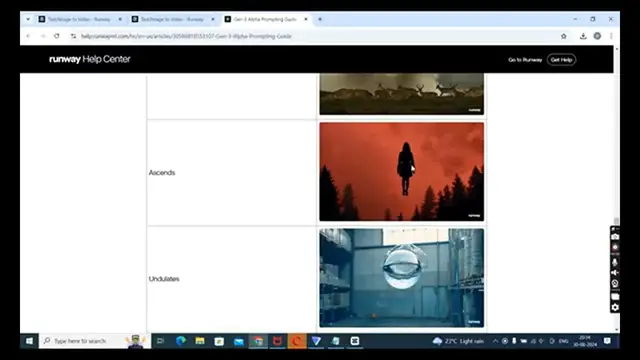Click the browser back arrow
This screenshot has height=360, width=640.
pos(28,36)
